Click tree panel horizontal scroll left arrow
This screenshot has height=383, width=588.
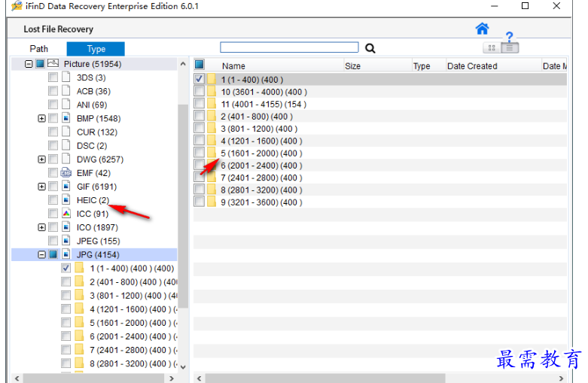(x=17, y=378)
